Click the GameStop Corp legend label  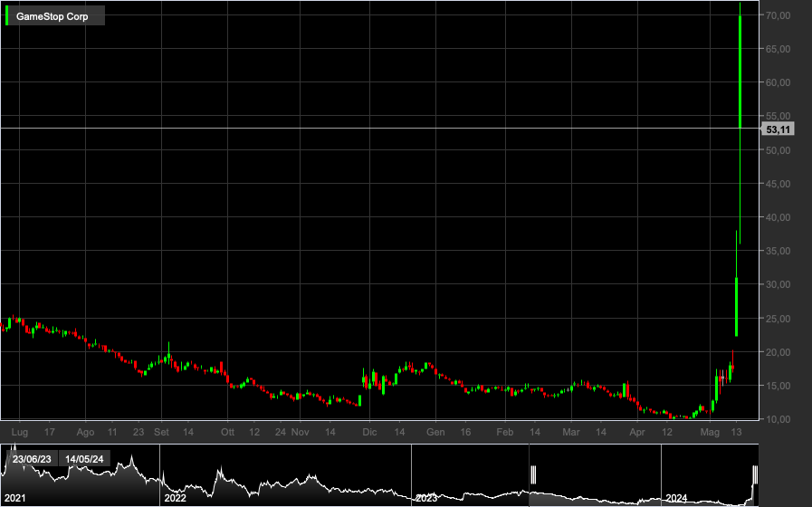coord(52,16)
